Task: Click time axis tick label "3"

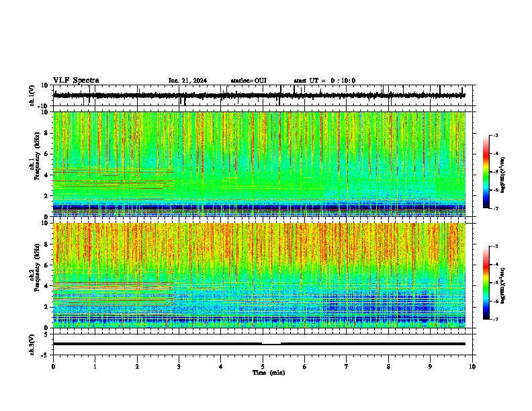Action: [x=179, y=367]
